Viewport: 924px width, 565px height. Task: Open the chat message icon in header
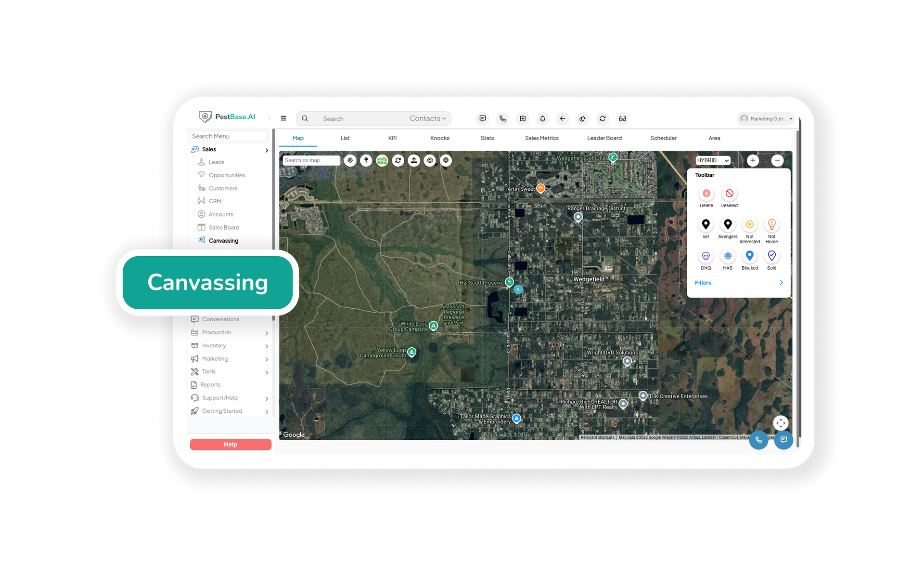tap(483, 118)
